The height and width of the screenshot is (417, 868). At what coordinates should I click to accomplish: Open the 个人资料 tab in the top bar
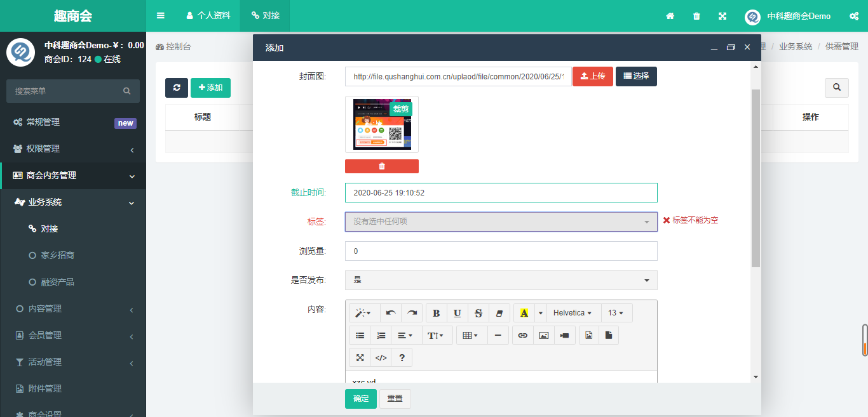(208, 15)
